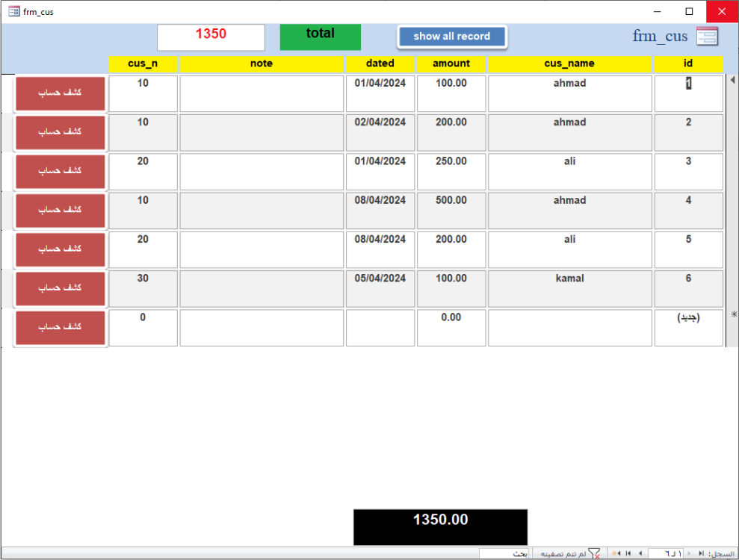Click cus_name ali in id 5 row
This screenshot has width=739, height=560.
pos(570,249)
